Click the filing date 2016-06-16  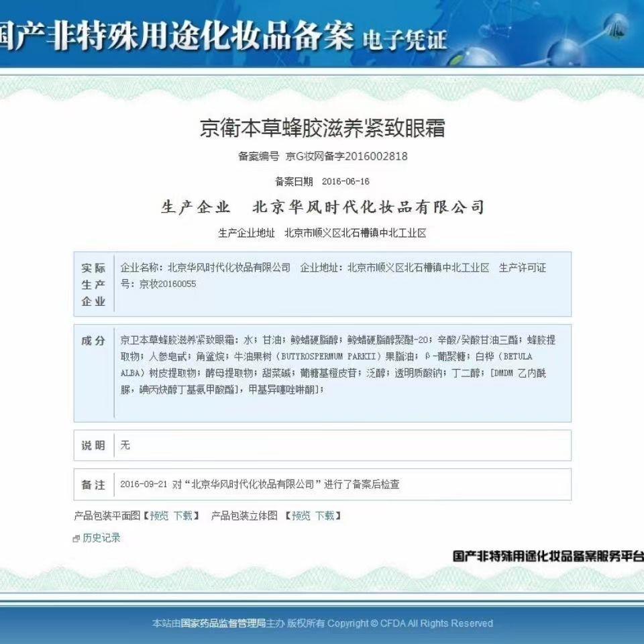click(x=345, y=181)
